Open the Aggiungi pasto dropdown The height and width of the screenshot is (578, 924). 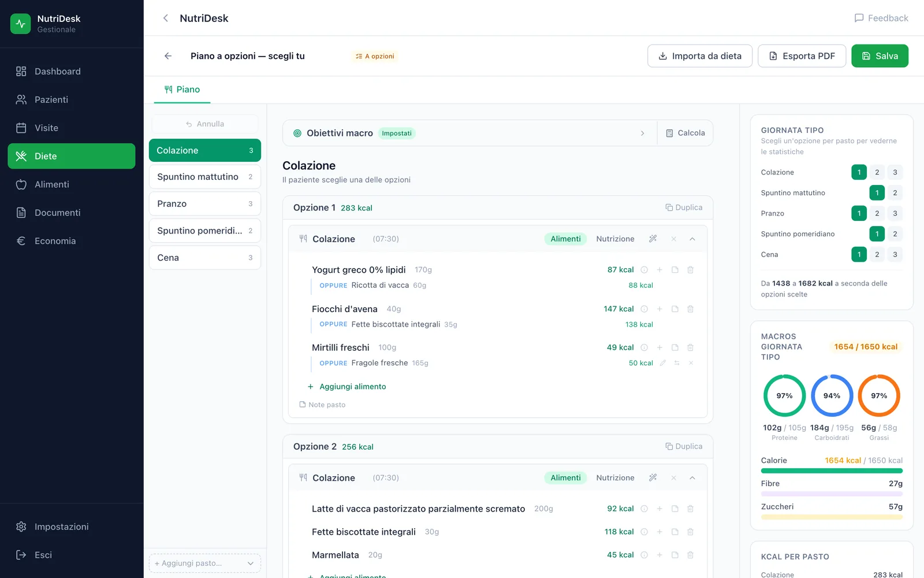click(205, 563)
